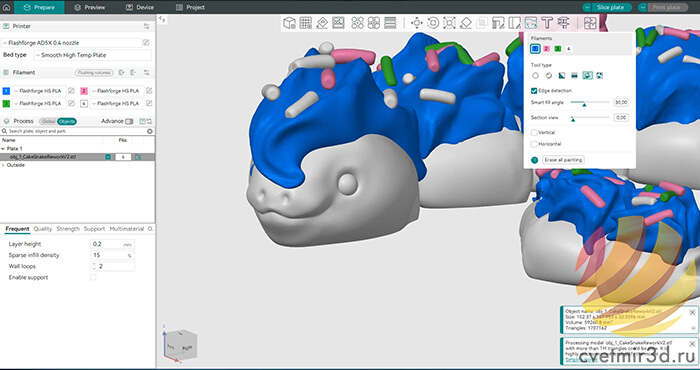
Task: Toggle the Advance switch
Action: [x=129, y=121]
